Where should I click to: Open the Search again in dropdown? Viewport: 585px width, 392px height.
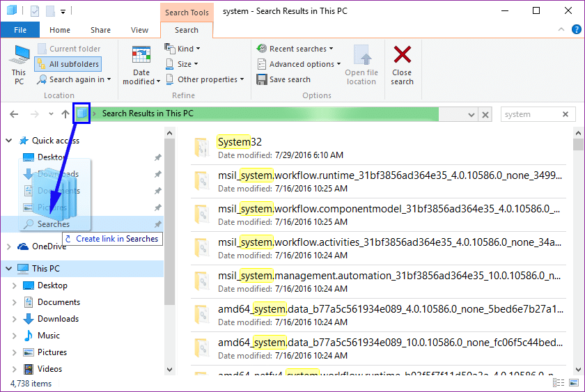74,79
